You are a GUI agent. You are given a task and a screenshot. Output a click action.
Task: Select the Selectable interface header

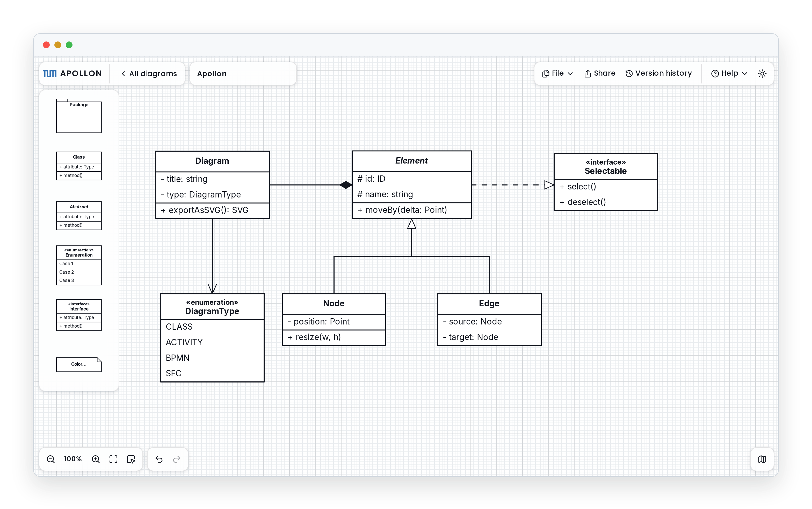tap(606, 167)
